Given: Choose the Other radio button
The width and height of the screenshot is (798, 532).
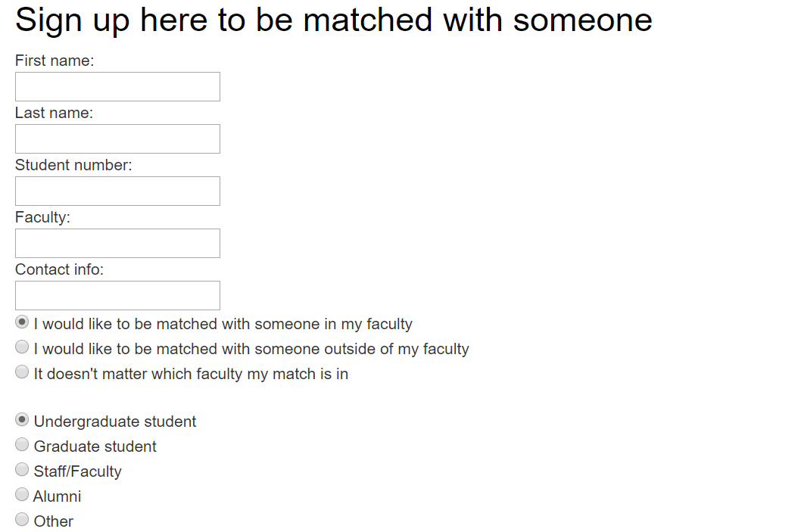Looking at the screenshot, I should coord(22,520).
